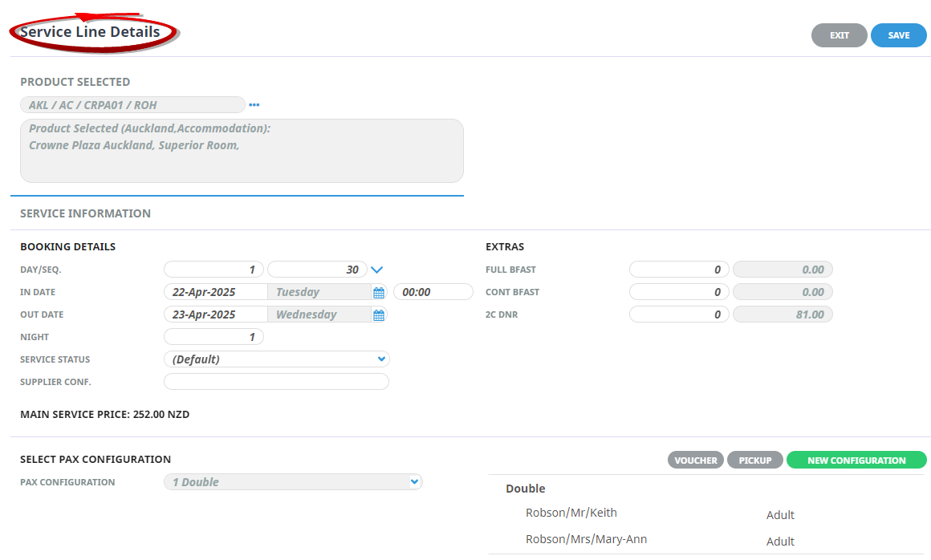Open the Out Date calendar picker

pos(379,315)
